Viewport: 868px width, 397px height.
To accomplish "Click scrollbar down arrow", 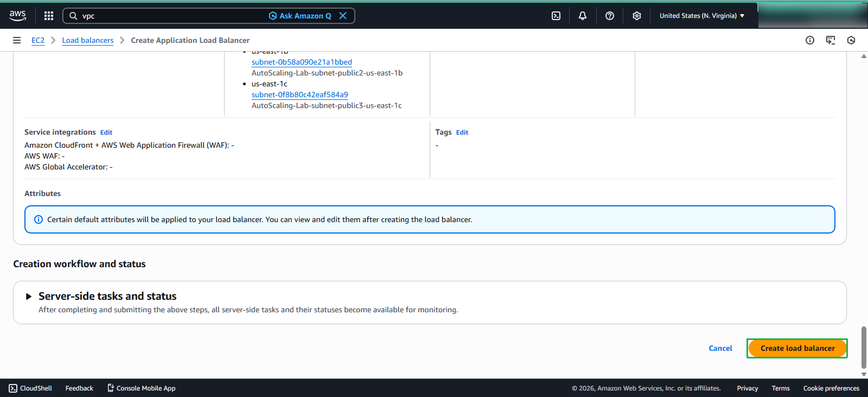I will point(864,374).
